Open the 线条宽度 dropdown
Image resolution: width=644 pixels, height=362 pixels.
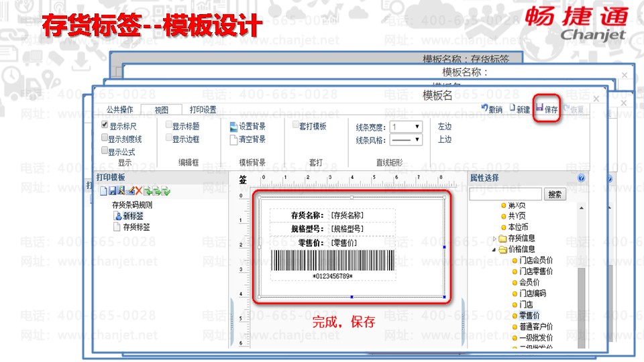tap(406, 127)
